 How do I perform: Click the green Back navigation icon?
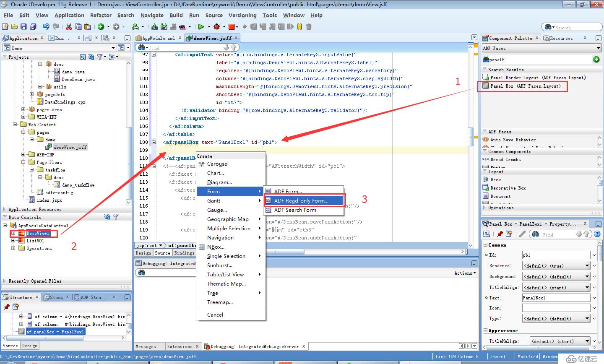(101, 26)
